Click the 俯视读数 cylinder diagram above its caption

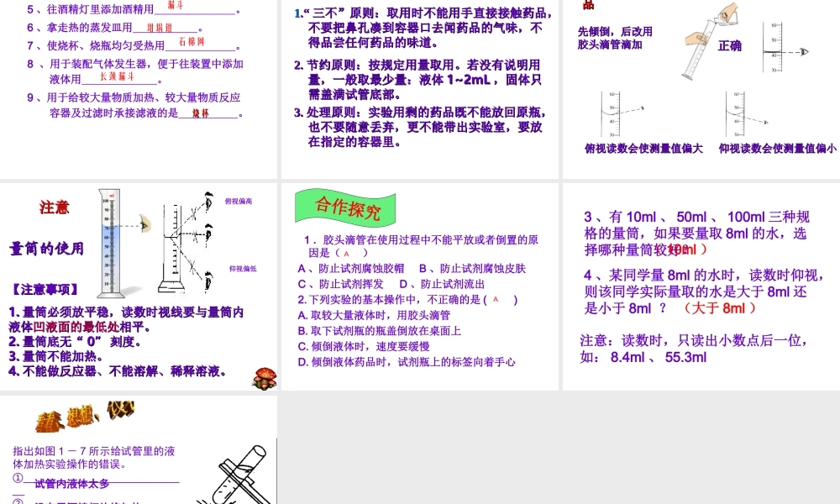pyautogui.click(x=622, y=114)
